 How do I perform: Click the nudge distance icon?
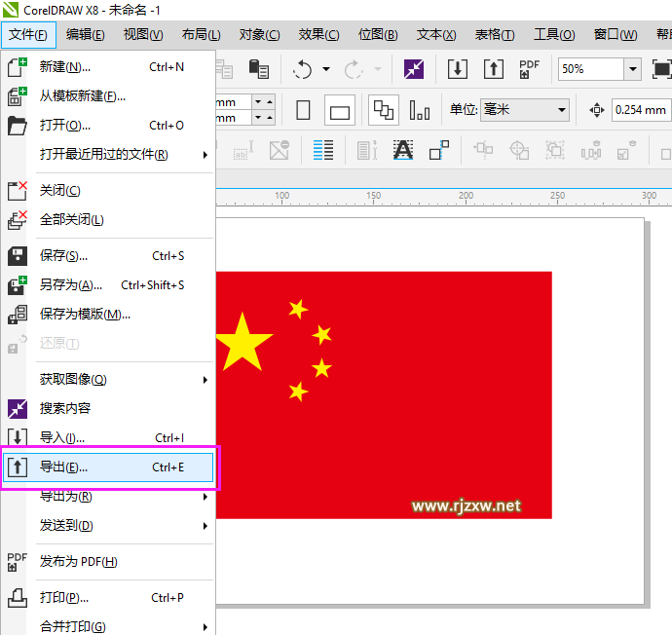coord(597,110)
